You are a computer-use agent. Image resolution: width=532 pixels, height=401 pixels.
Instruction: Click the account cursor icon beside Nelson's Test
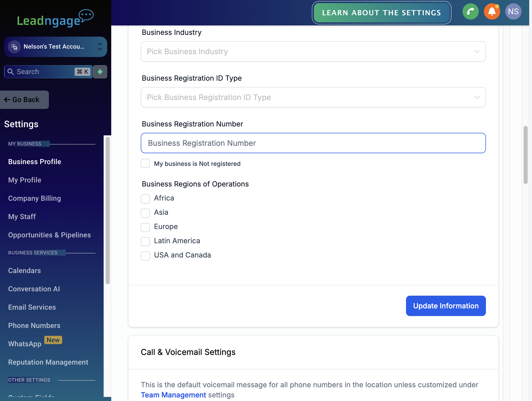14,47
